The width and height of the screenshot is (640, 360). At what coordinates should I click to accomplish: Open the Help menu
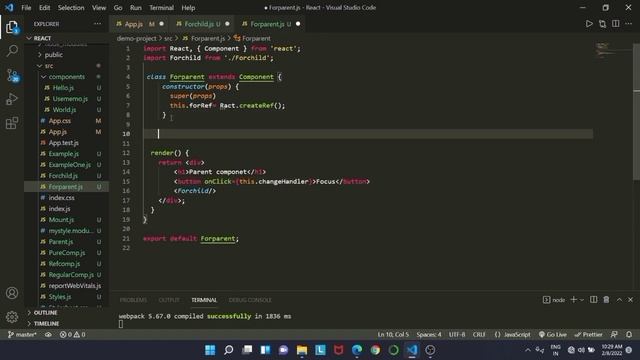(x=188, y=8)
